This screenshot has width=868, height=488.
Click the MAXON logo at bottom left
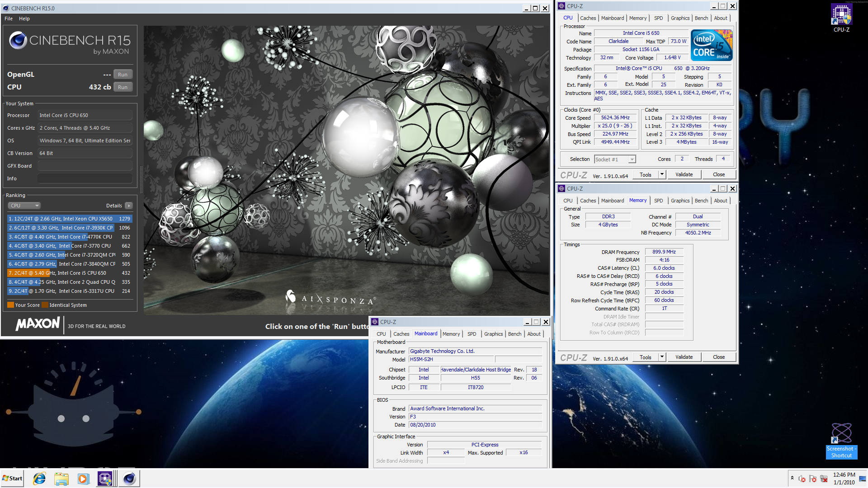click(x=38, y=324)
